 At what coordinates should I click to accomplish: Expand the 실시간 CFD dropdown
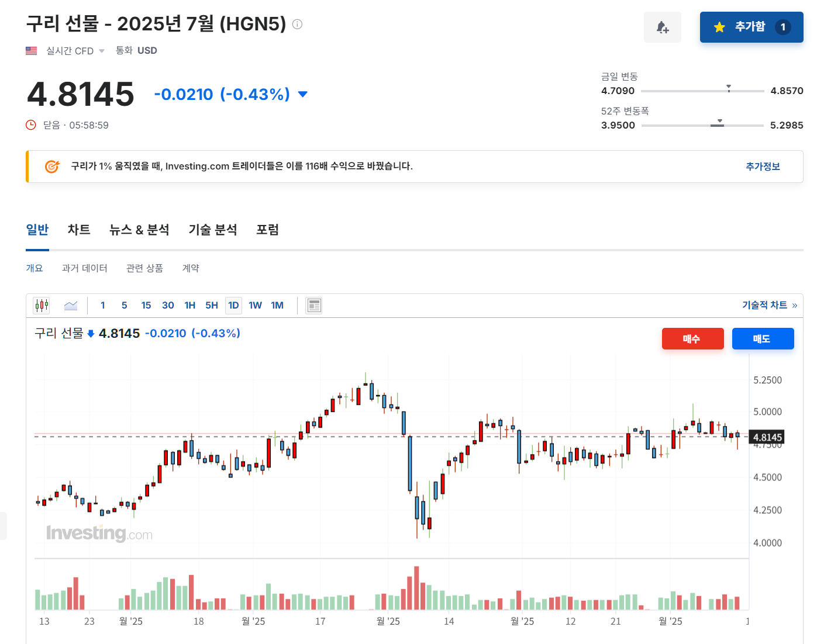coord(102,51)
